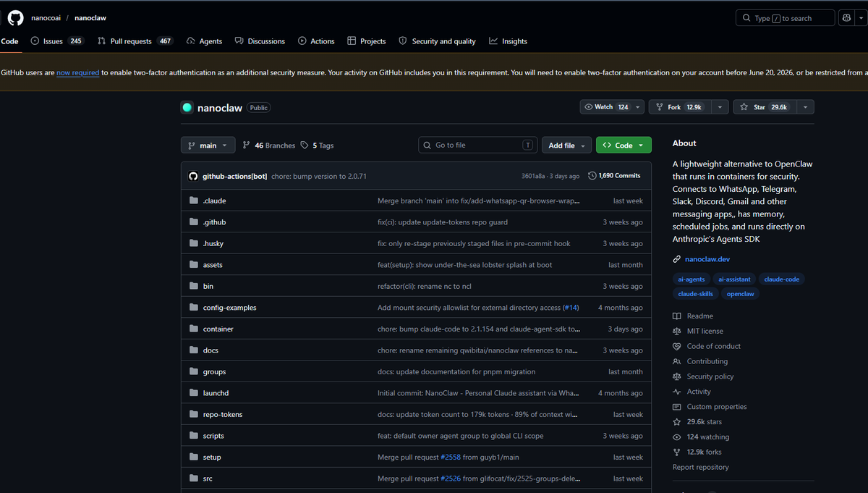Open the bin folder icon
This screenshot has height=493, width=868.
[194, 286]
